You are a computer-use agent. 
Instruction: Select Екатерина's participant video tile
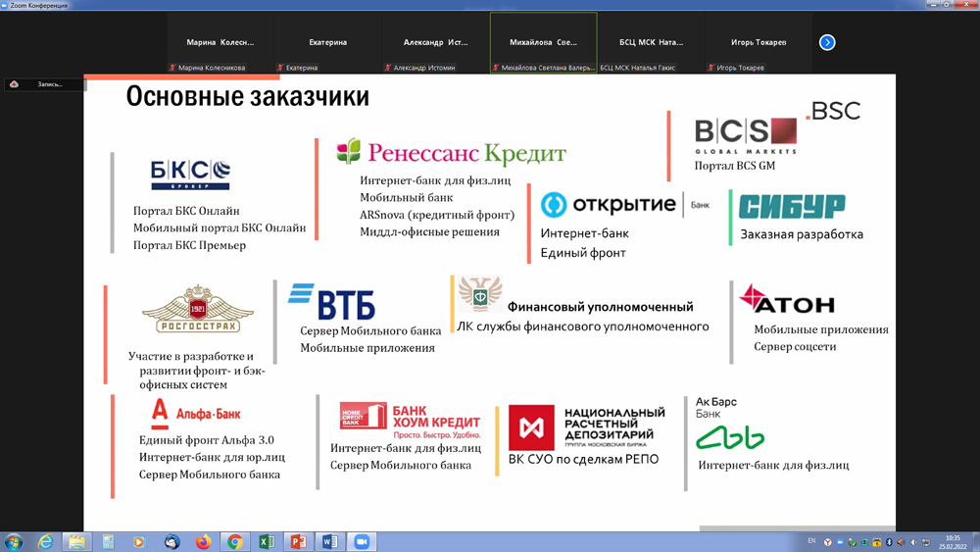(328, 42)
